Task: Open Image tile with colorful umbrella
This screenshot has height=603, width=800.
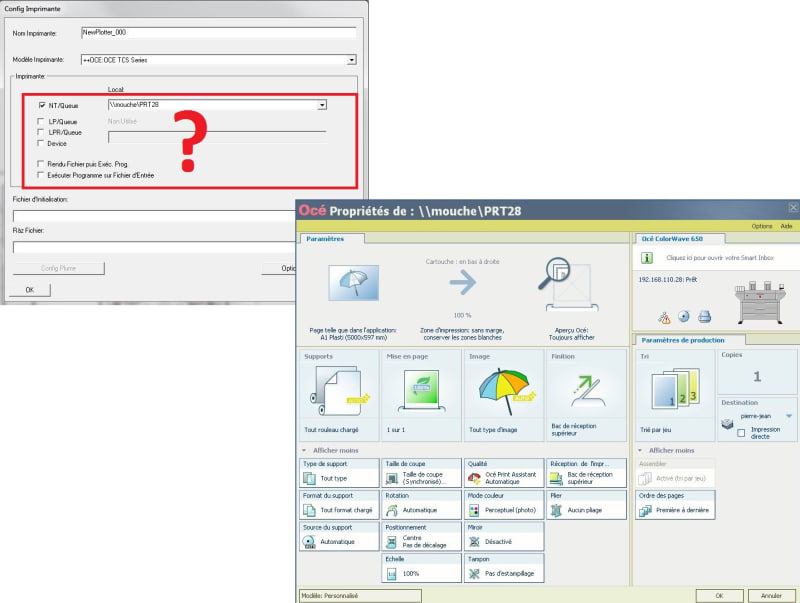Action: pyautogui.click(x=504, y=394)
